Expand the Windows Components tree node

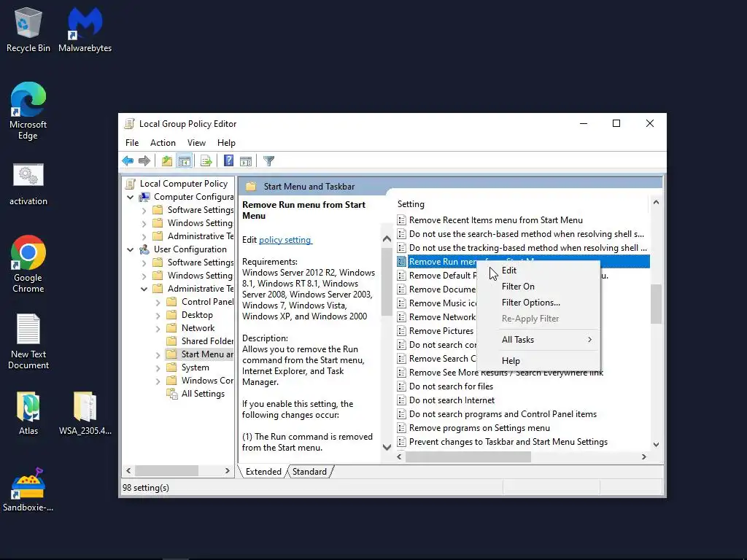pyautogui.click(x=158, y=381)
